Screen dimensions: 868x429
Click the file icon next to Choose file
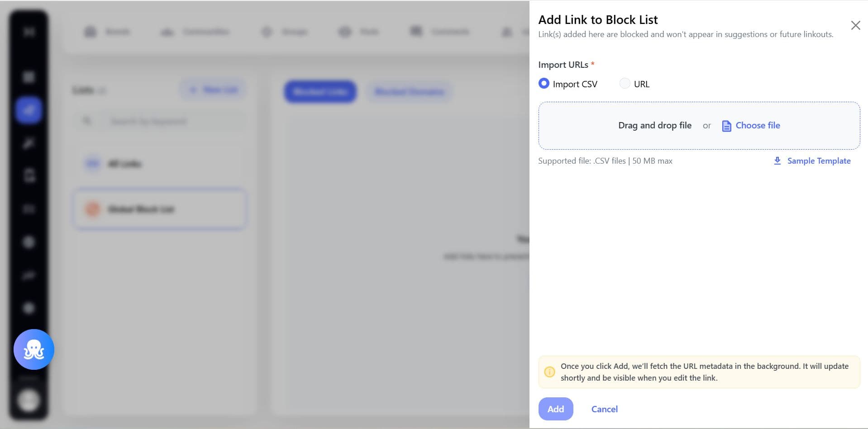[726, 126]
